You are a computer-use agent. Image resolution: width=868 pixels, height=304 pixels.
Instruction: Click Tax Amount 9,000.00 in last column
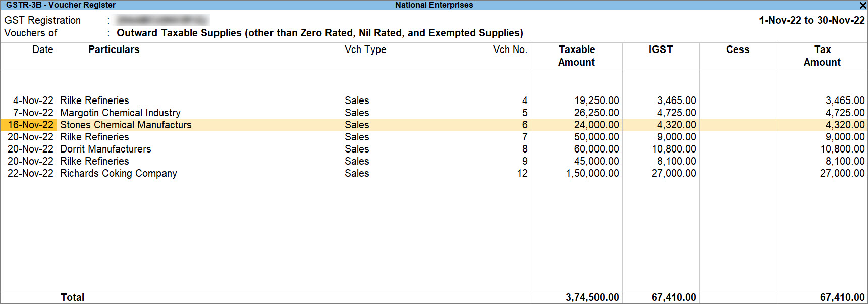pyautogui.click(x=845, y=137)
